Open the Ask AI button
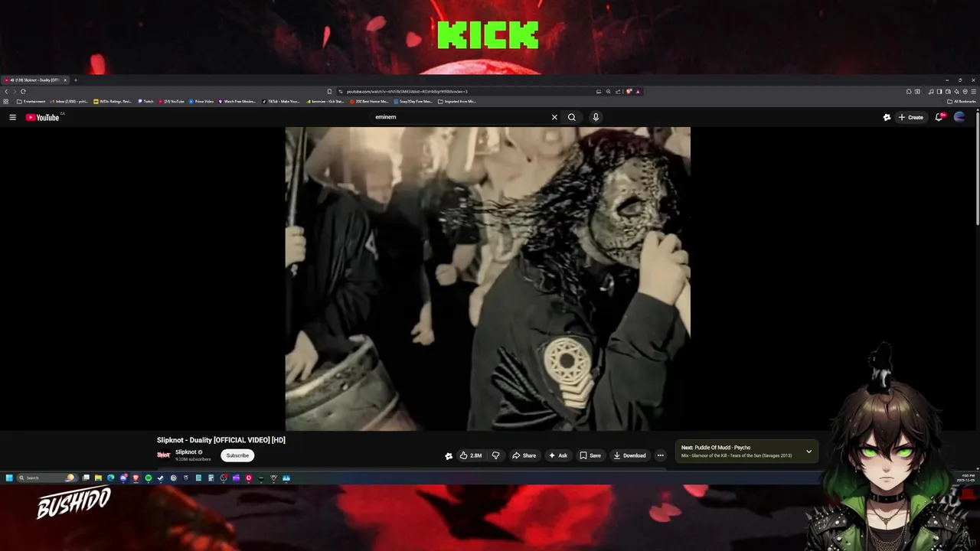This screenshot has width=980, height=551. coord(558,455)
